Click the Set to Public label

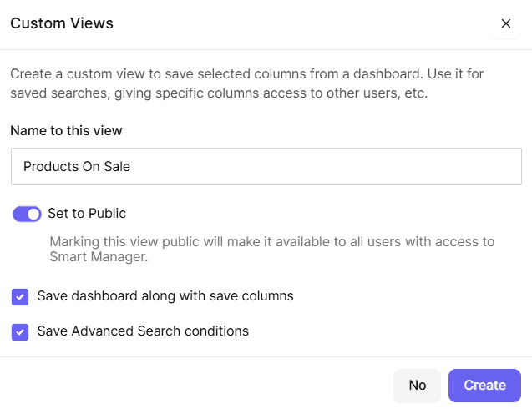click(87, 214)
